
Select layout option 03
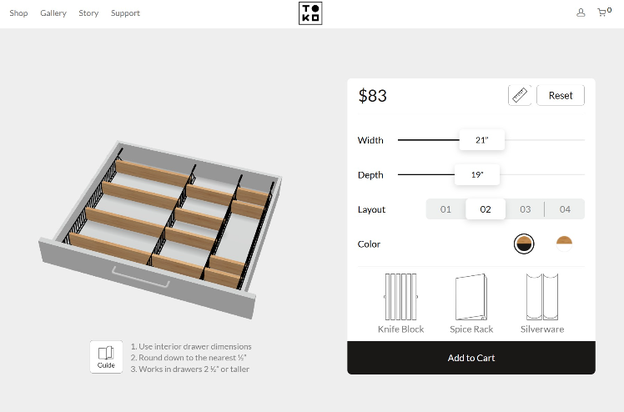tap(525, 210)
